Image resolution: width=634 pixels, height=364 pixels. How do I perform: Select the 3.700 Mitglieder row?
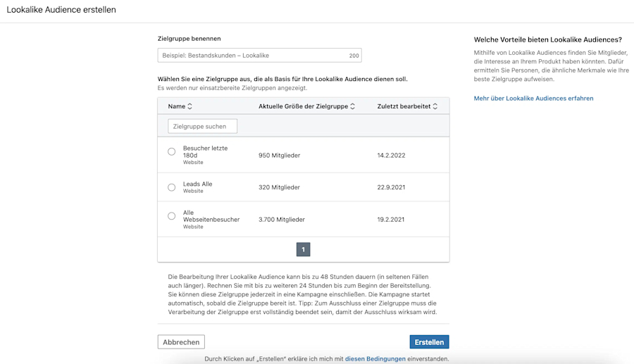click(303, 220)
